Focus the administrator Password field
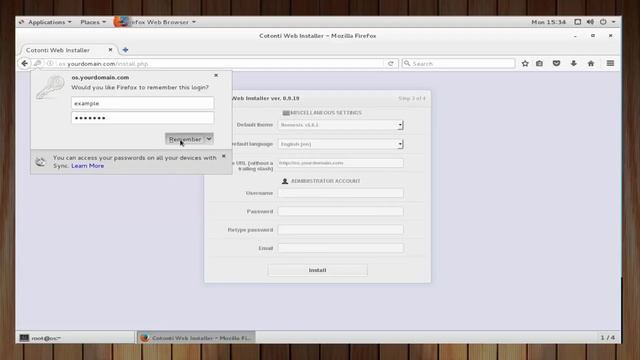The image size is (640, 360). click(x=341, y=211)
